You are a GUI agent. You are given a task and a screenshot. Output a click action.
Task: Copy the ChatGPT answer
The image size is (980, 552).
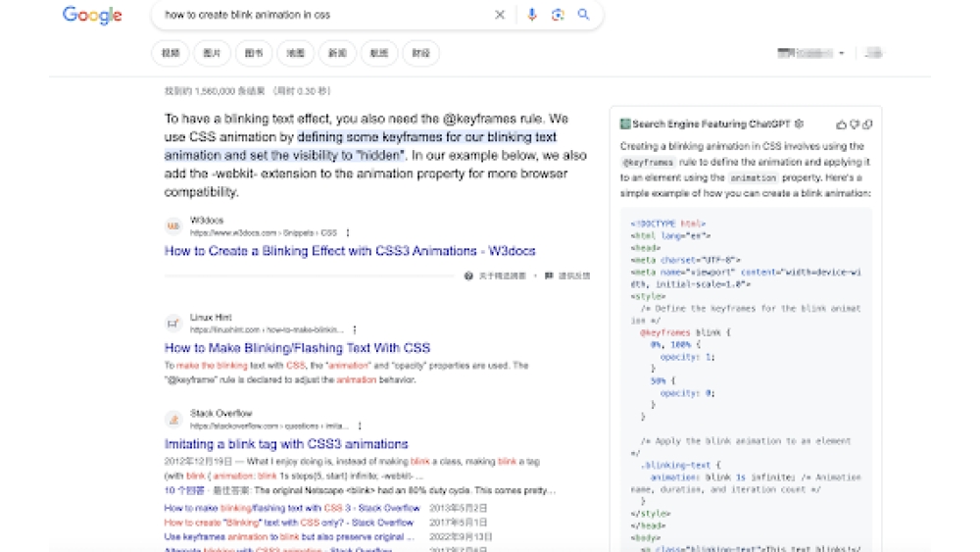point(867,125)
